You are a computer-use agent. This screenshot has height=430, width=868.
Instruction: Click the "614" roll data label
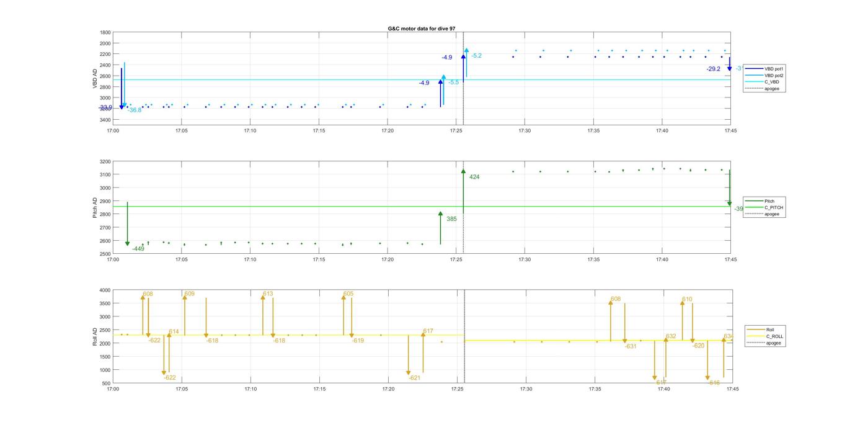(174, 332)
